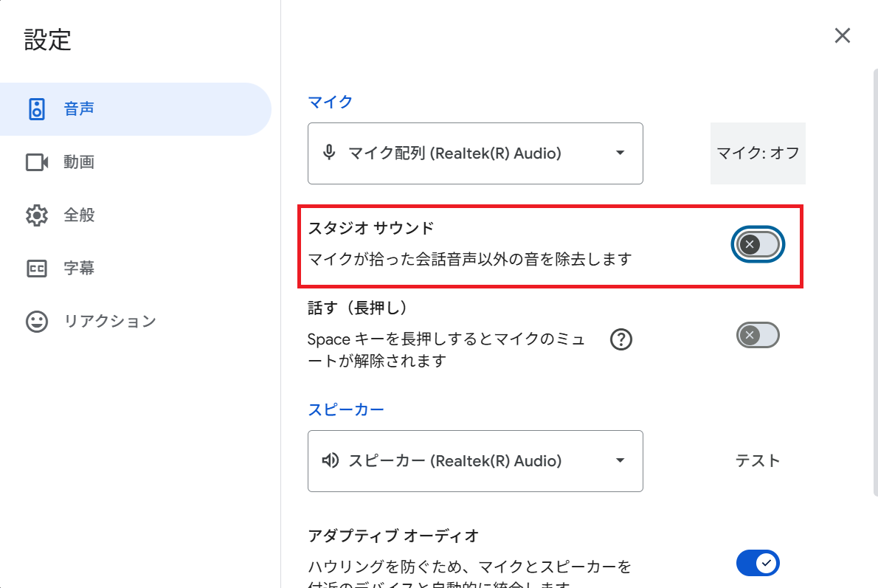The width and height of the screenshot is (878, 588).
Task: Close the settings dialog with X
Action: pos(842,35)
